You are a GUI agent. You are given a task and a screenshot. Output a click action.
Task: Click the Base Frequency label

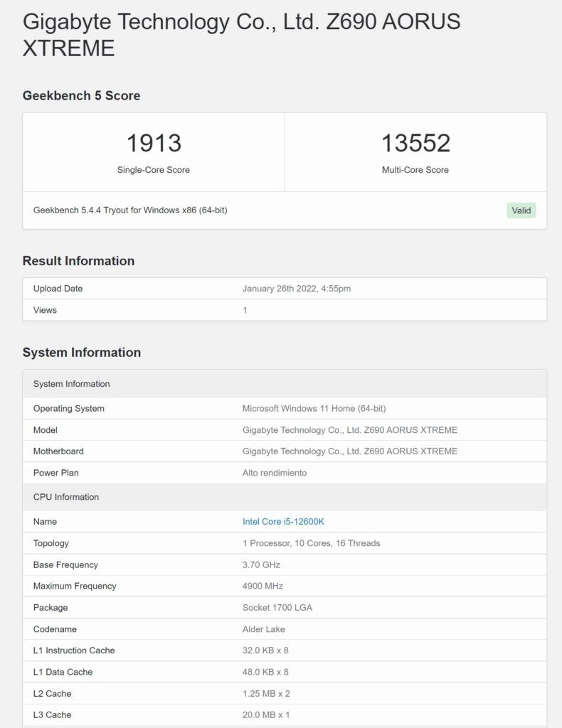65,564
